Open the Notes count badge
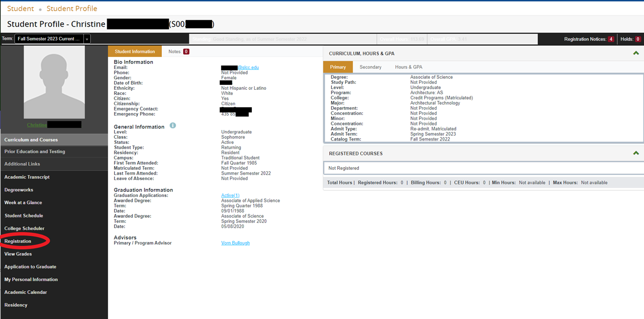644x319 pixels. [186, 52]
